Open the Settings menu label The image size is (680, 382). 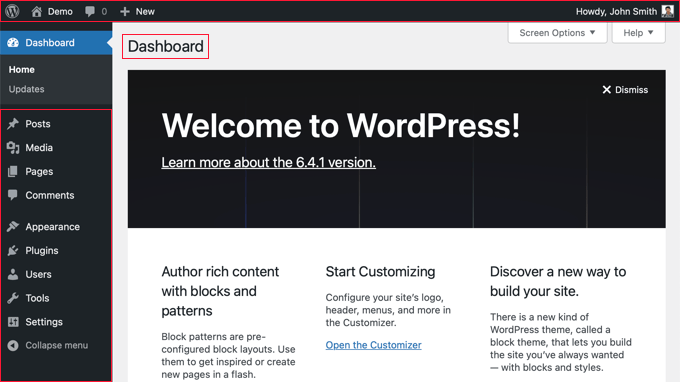pyautogui.click(x=44, y=322)
